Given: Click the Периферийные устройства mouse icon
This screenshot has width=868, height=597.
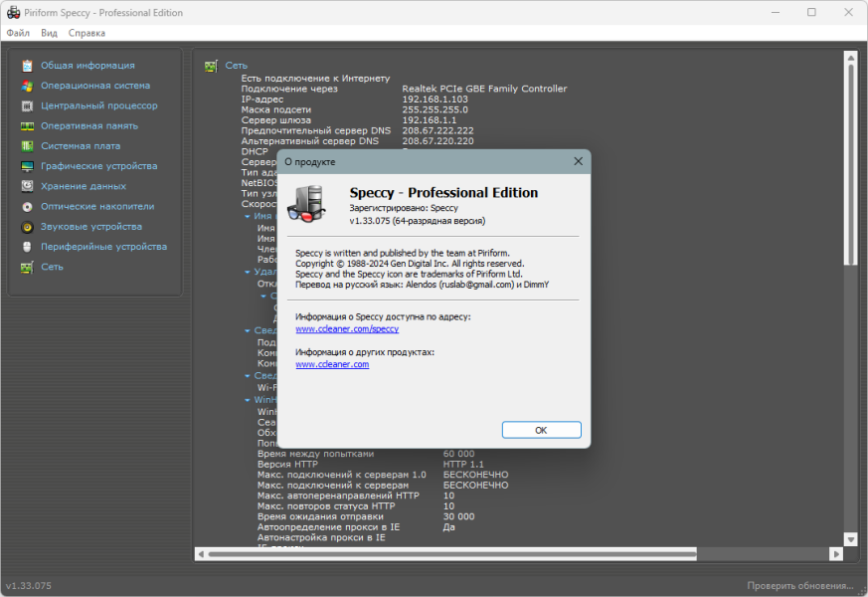Looking at the screenshot, I should tap(27, 247).
